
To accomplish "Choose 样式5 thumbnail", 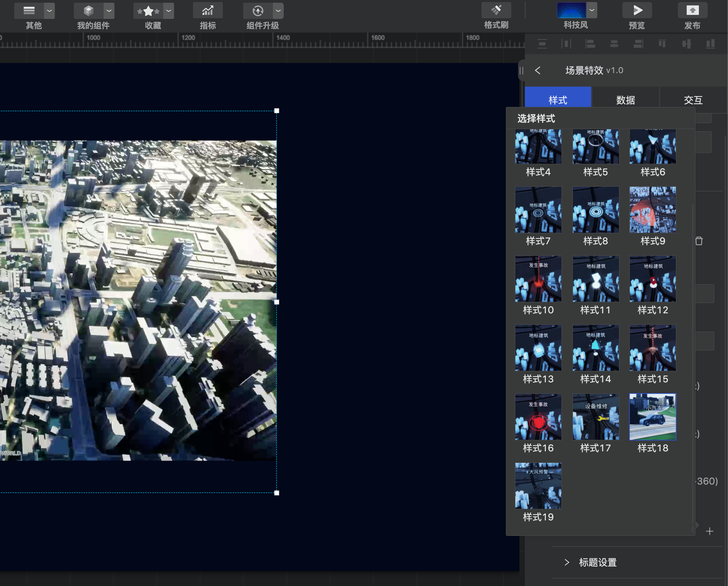I will (596, 146).
